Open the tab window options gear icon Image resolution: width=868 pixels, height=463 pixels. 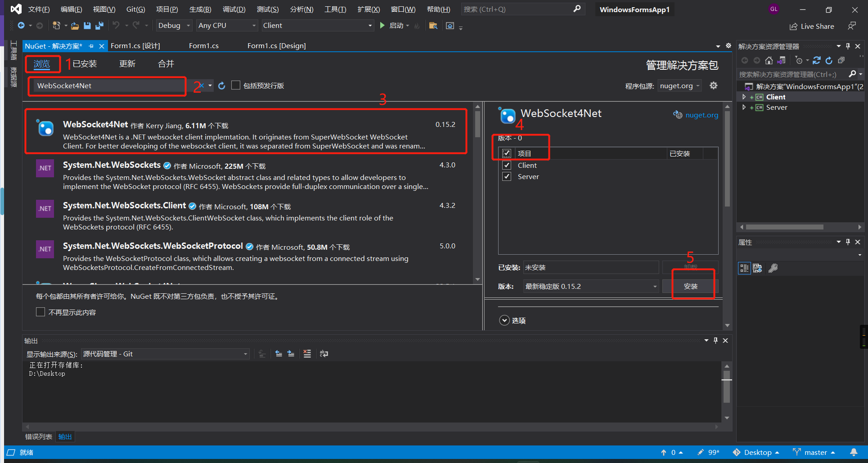(x=729, y=45)
